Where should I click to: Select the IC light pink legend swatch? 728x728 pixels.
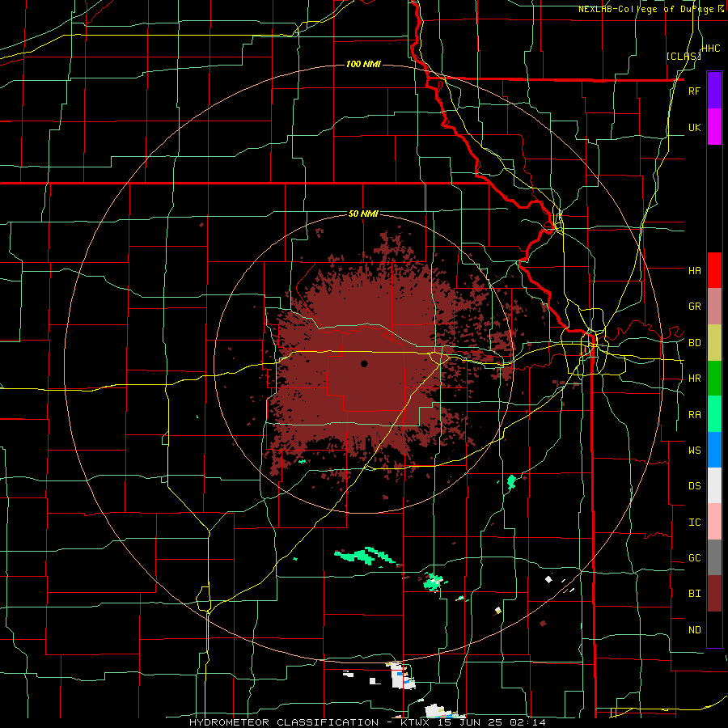pos(714,522)
